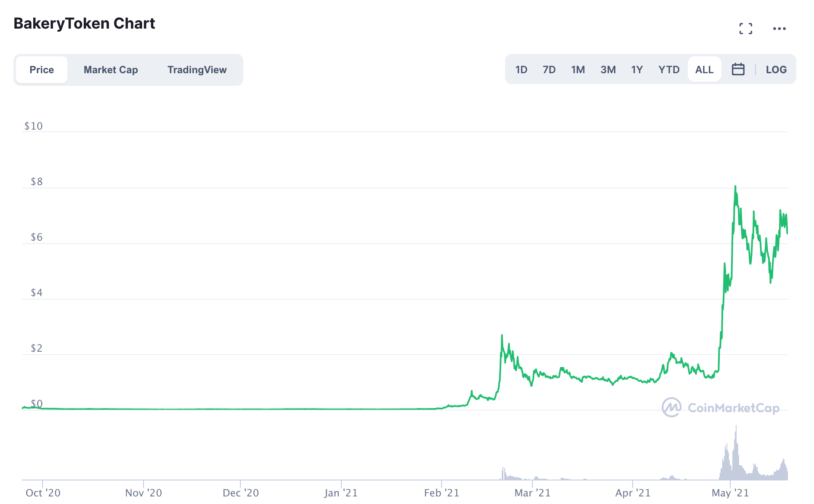Viewport: 814px width, 504px height.
Task: Switch to the Price tab
Action: tap(42, 70)
